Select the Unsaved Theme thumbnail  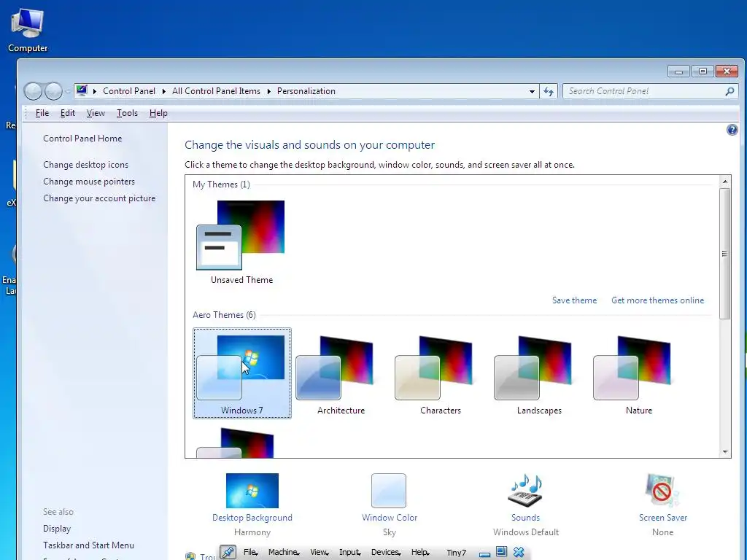[241, 242]
